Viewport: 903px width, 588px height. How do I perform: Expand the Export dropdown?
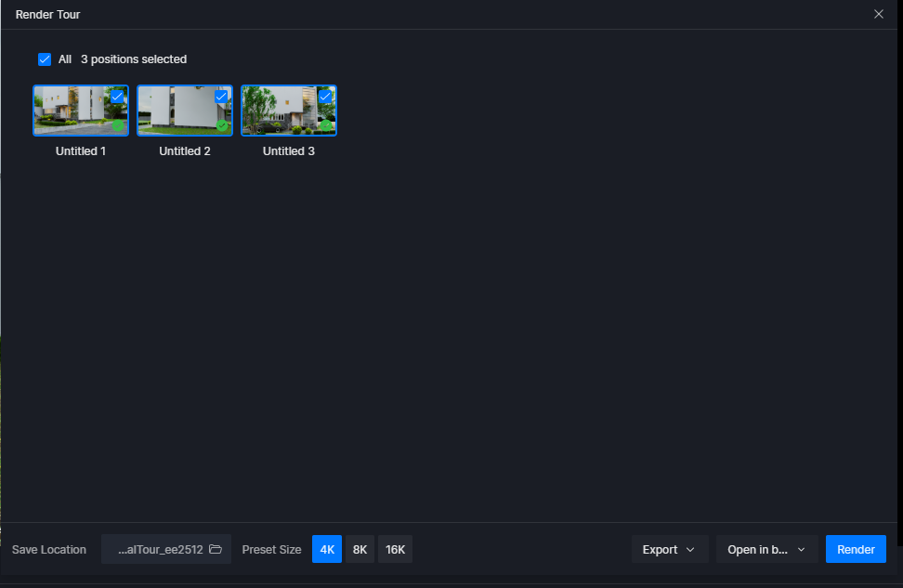click(670, 549)
